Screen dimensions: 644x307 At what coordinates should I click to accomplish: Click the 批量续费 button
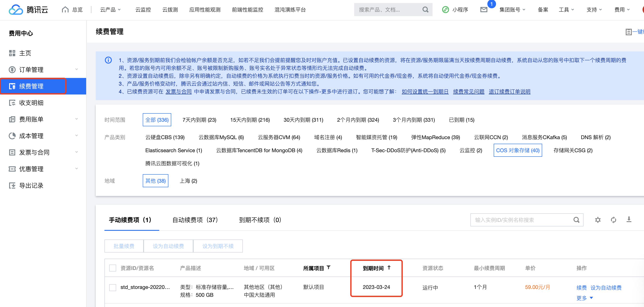(x=124, y=246)
